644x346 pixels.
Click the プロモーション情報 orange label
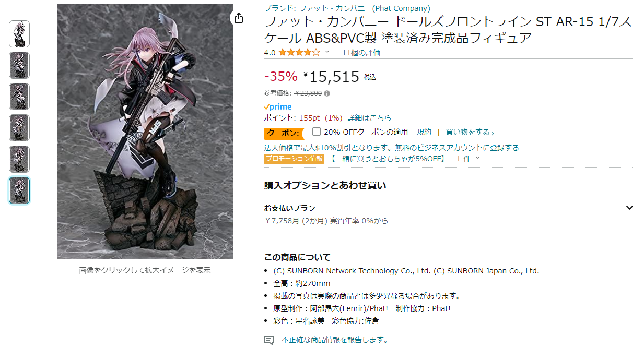(x=294, y=159)
